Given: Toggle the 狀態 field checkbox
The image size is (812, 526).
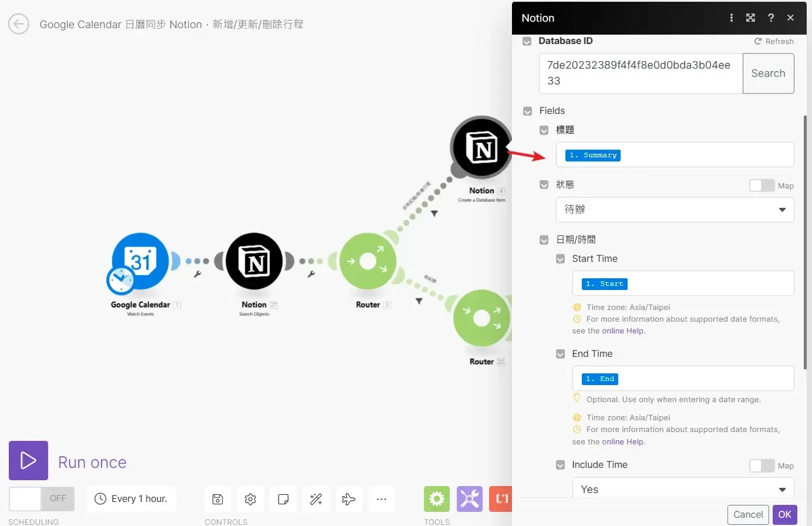Looking at the screenshot, I should tap(544, 185).
